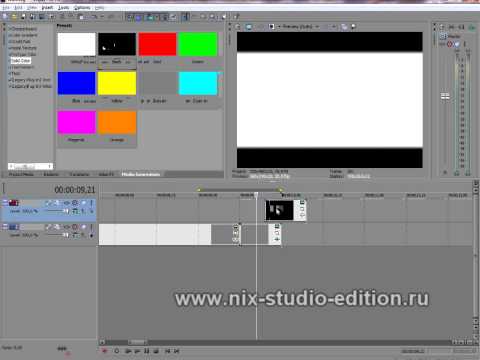Open the Insert menu

47,7
